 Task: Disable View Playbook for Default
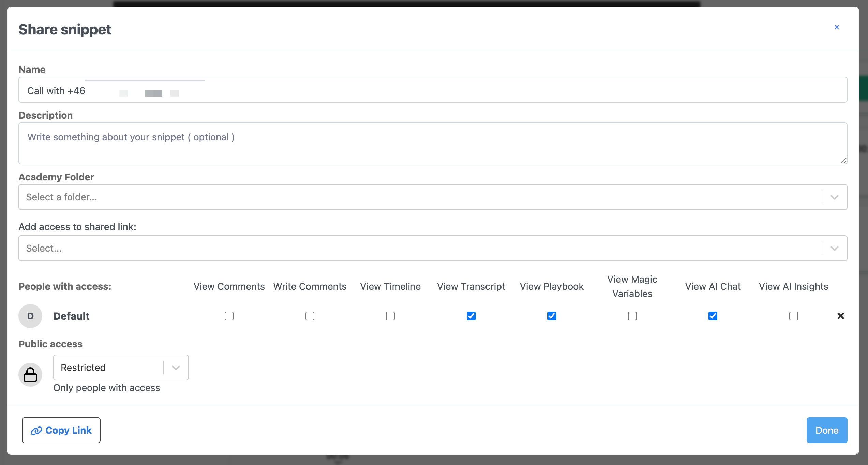(x=552, y=316)
